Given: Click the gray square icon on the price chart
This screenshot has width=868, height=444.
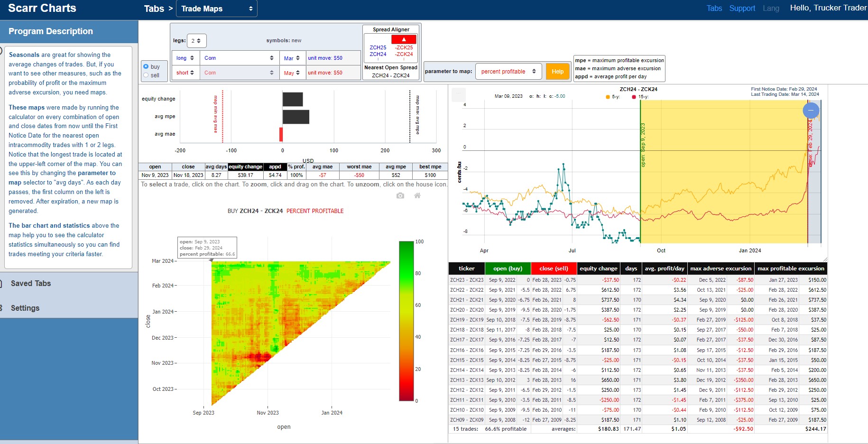Looking at the screenshot, I should click(x=459, y=94).
